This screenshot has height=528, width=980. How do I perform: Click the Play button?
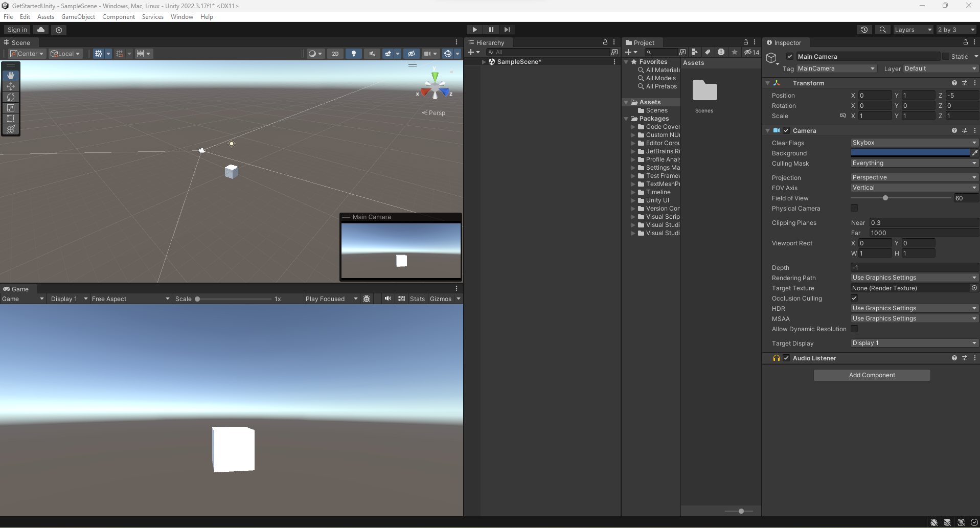click(x=474, y=30)
